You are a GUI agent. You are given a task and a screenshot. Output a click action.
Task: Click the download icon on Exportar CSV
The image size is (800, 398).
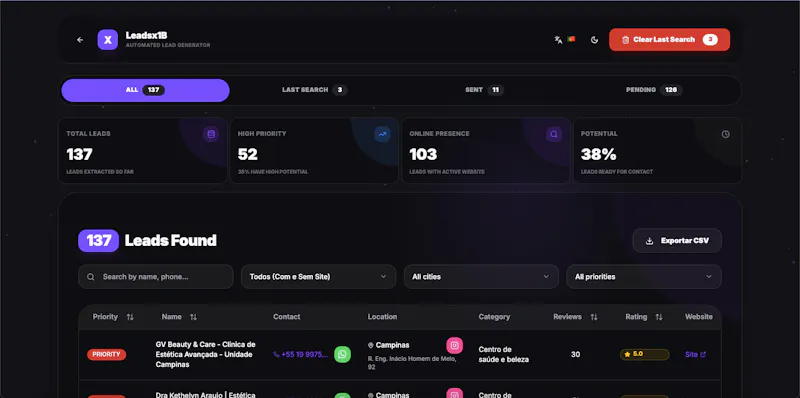pos(649,241)
